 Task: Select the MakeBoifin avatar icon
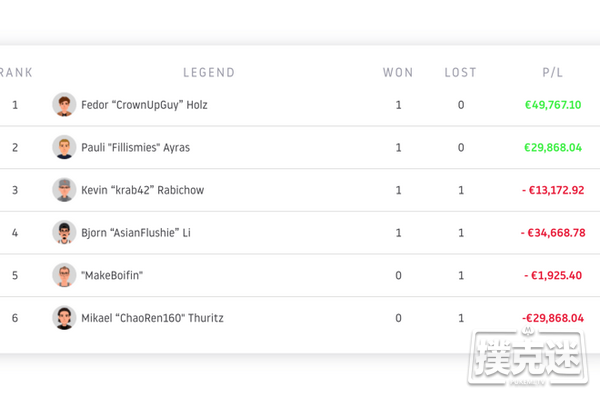click(x=64, y=275)
